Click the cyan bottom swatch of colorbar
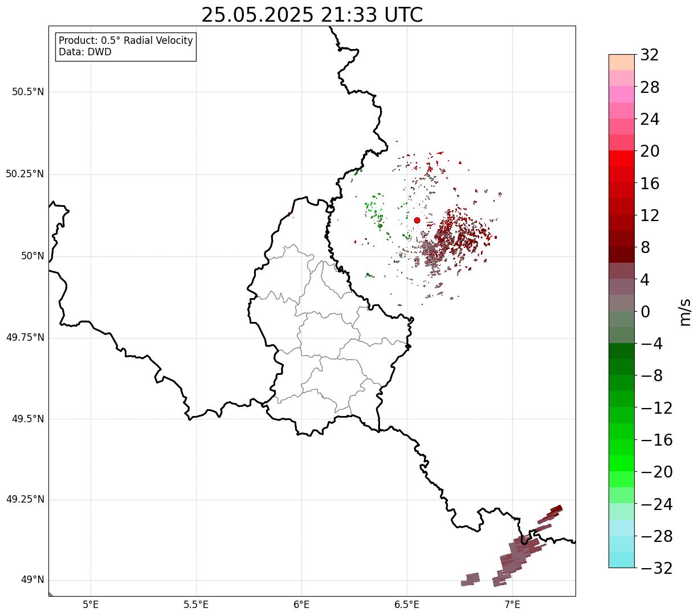The width and height of the screenshot is (698, 616). click(x=622, y=560)
